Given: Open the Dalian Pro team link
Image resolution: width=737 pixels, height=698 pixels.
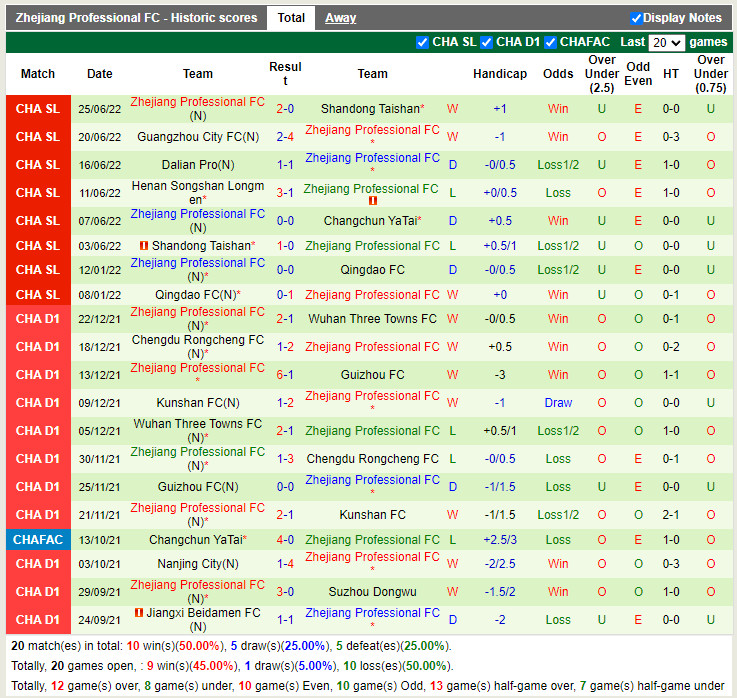Looking at the screenshot, I should coord(198,165).
